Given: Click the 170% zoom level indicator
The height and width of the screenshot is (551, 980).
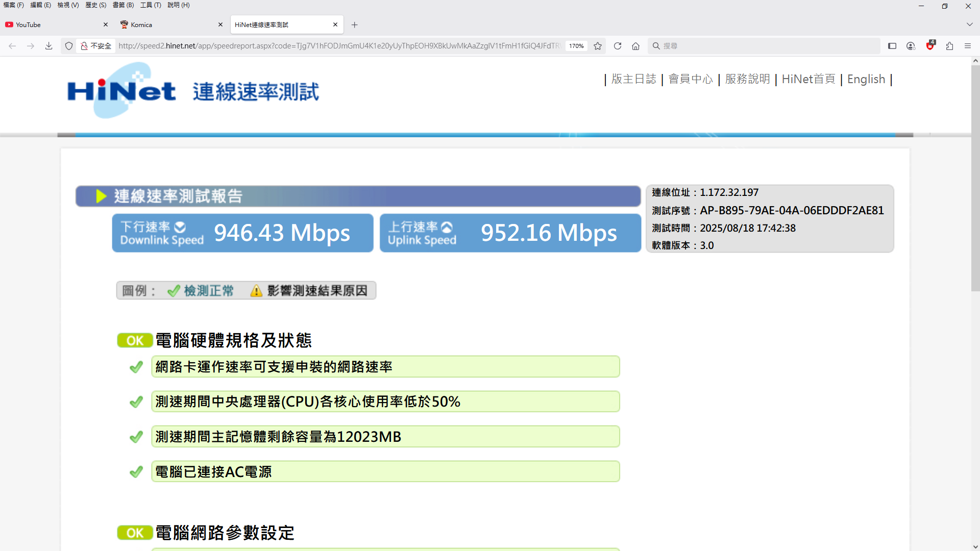Looking at the screenshot, I should point(577,46).
